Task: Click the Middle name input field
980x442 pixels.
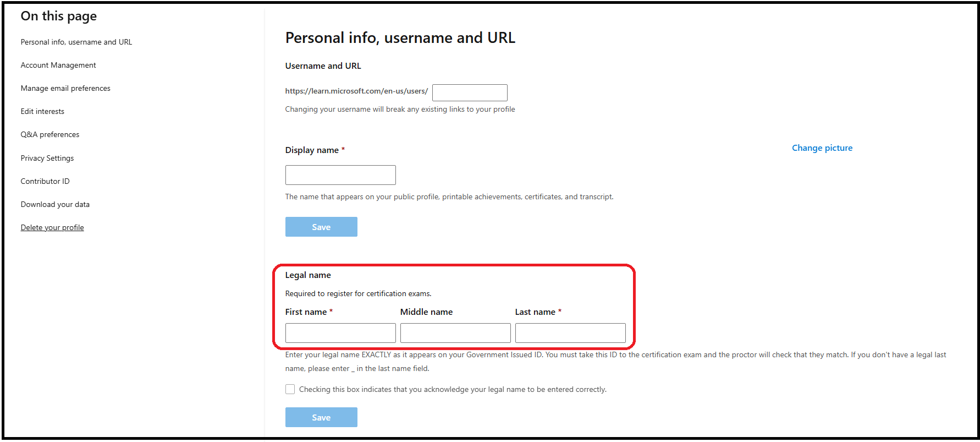Action: [x=455, y=333]
